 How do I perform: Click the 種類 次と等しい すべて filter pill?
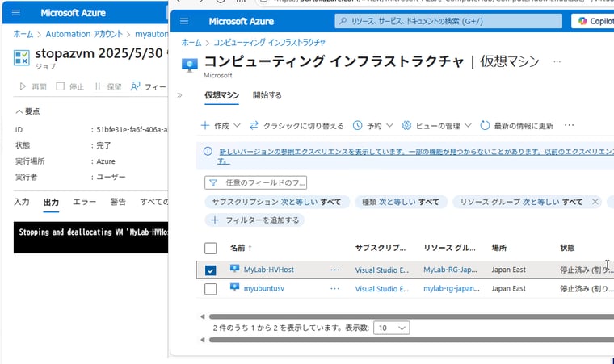click(401, 202)
